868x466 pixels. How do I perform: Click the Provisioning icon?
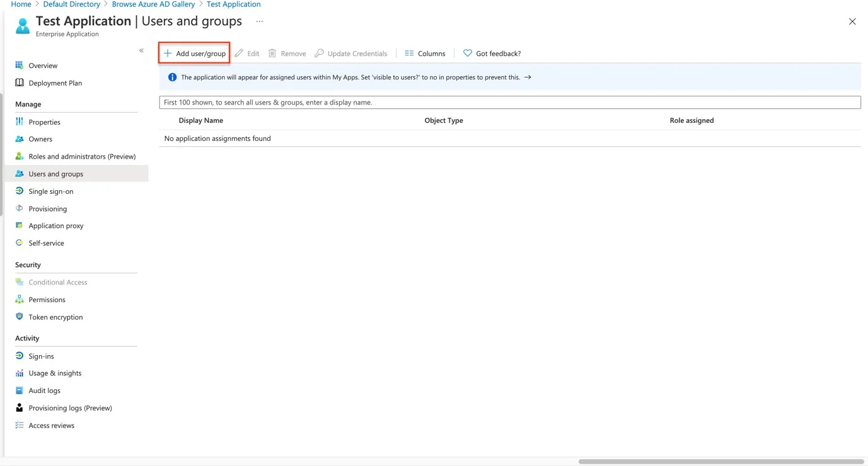tap(20, 208)
